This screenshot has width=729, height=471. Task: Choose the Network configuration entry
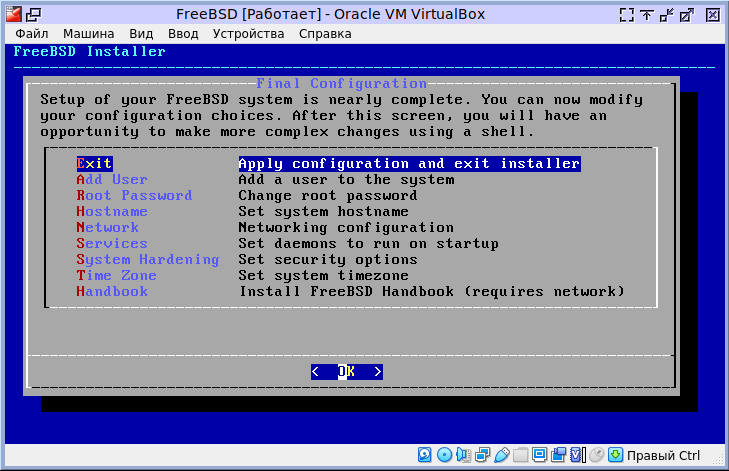107,228
